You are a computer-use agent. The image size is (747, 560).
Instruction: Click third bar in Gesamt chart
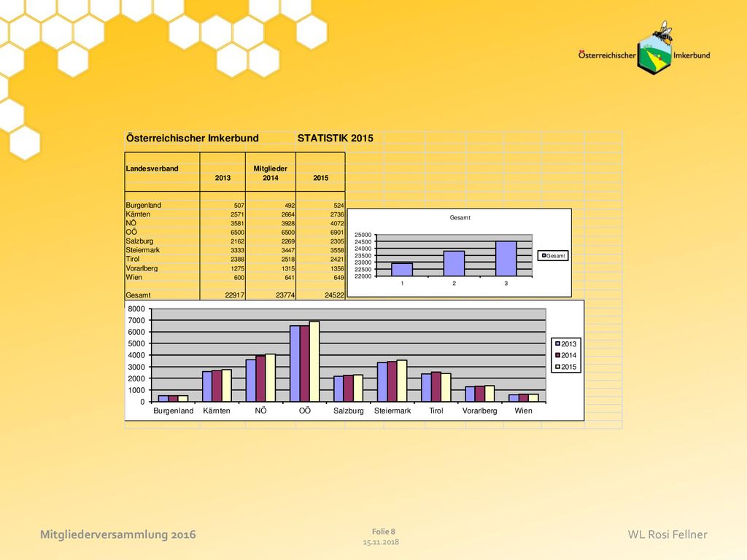pyautogui.click(x=506, y=259)
